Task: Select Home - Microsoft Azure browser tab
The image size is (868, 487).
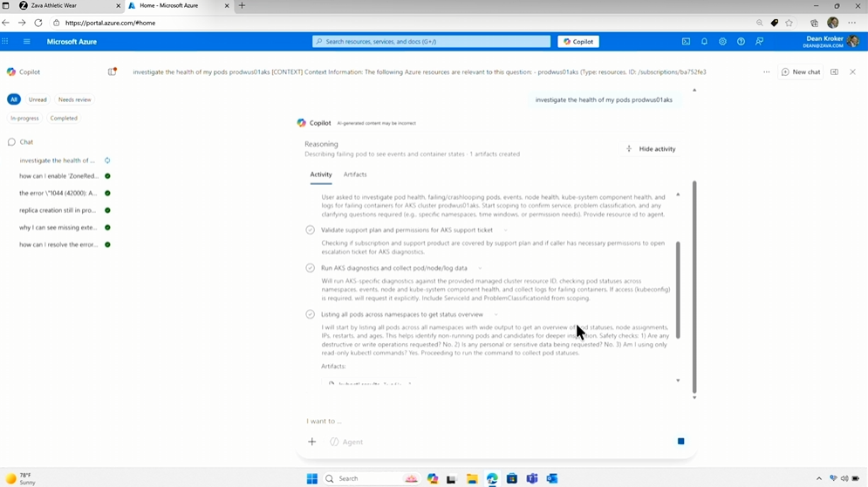Action: (178, 5)
